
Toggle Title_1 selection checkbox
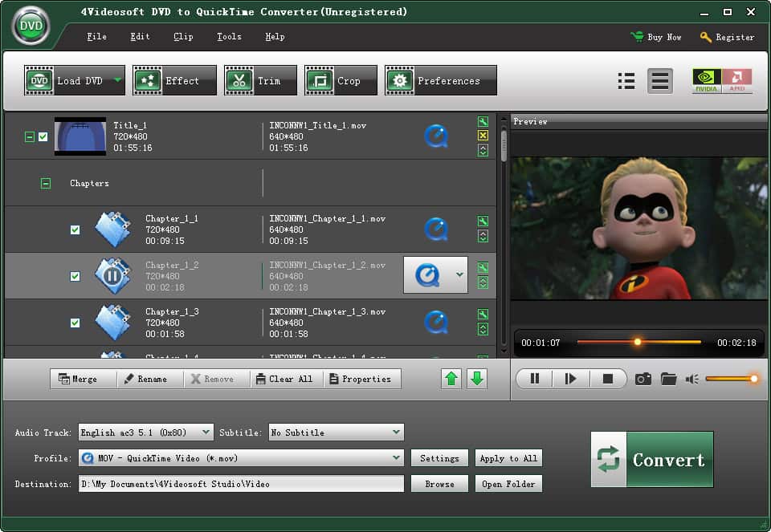point(43,136)
